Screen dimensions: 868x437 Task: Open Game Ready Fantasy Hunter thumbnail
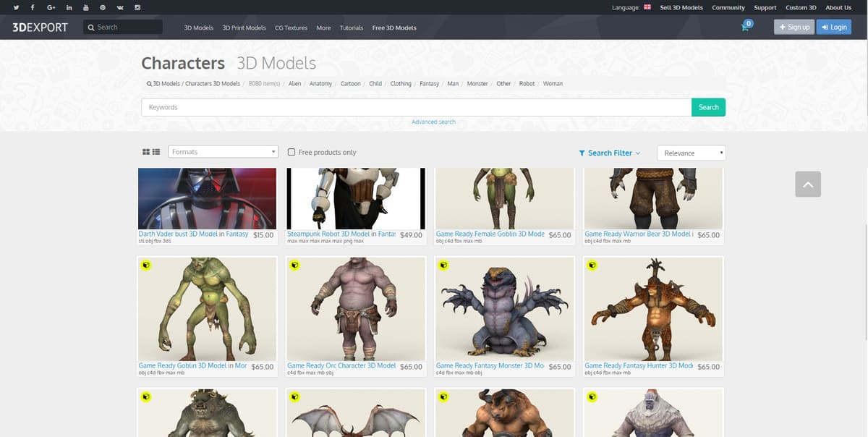(x=653, y=308)
